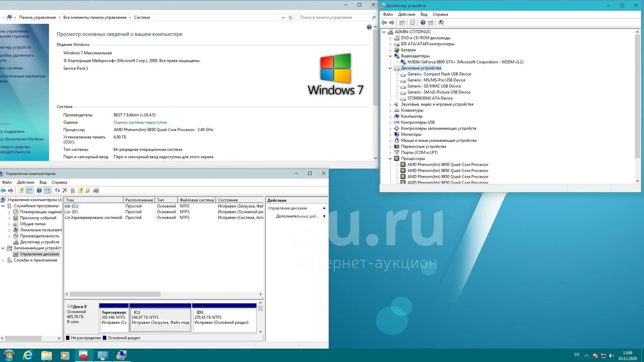This screenshot has height=362, width=644.
Task: Open Файл menu in Computer Management
Action: point(7,182)
